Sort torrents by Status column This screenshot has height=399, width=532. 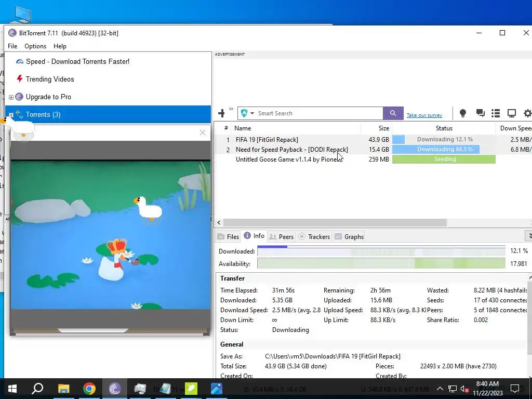(444, 128)
